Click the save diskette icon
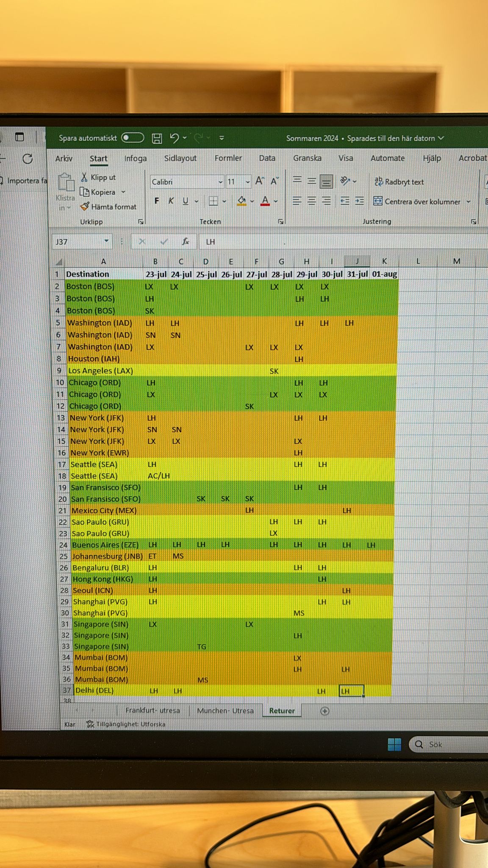Image resolution: width=488 pixels, height=868 pixels. tap(157, 138)
